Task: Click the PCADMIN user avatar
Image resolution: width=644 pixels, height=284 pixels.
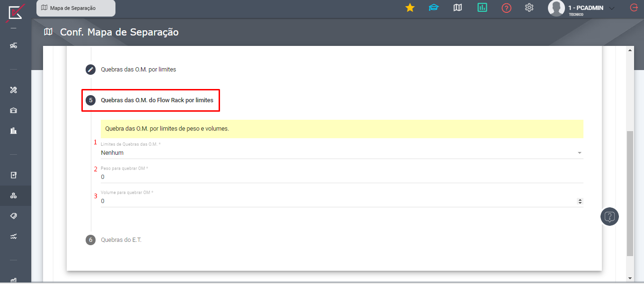Action: point(556,8)
